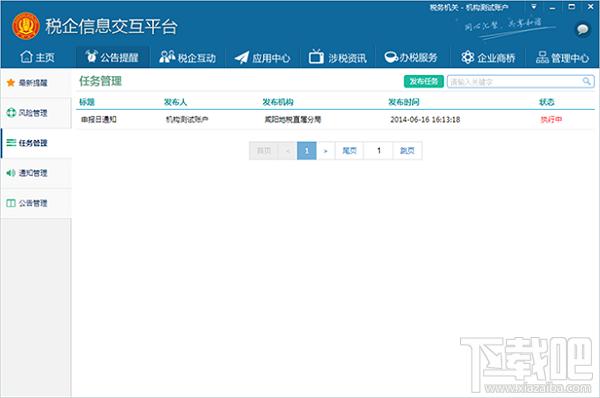Click the 发布时间 column header

pos(404,102)
